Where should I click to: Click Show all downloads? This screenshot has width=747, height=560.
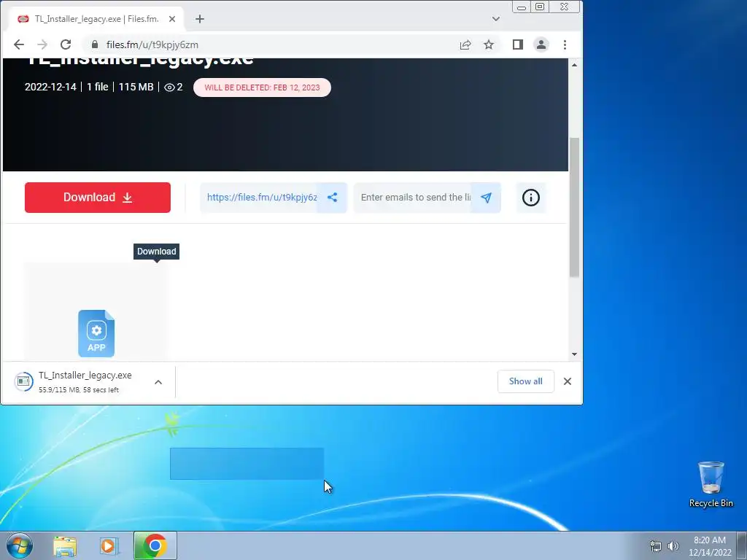(525, 381)
